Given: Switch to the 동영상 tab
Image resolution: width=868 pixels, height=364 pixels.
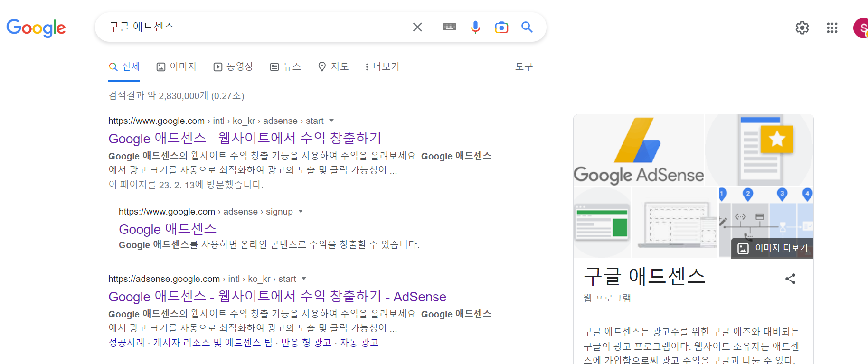Looking at the screenshot, I should (x=233, y=66).
